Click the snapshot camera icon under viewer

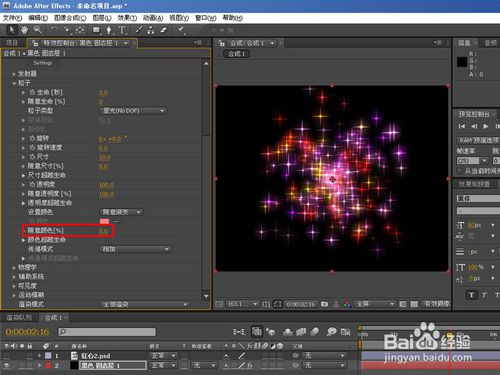(x=324, y=304)
